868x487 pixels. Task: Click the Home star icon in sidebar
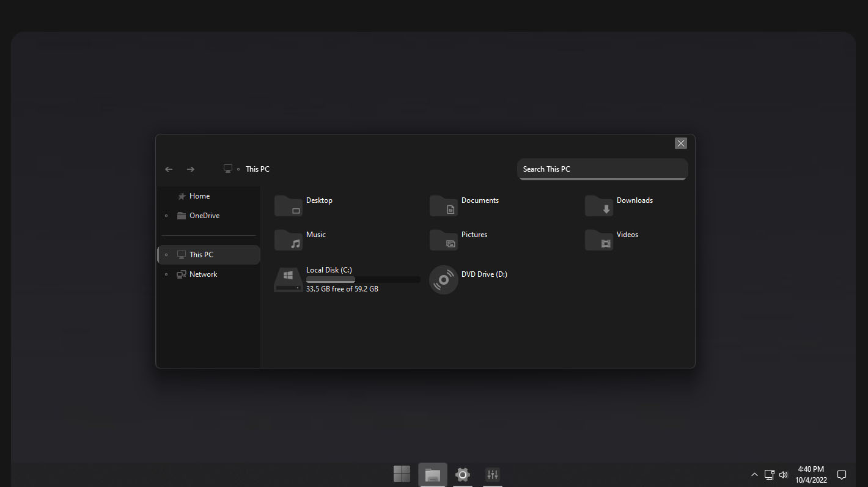pos(182,196)
